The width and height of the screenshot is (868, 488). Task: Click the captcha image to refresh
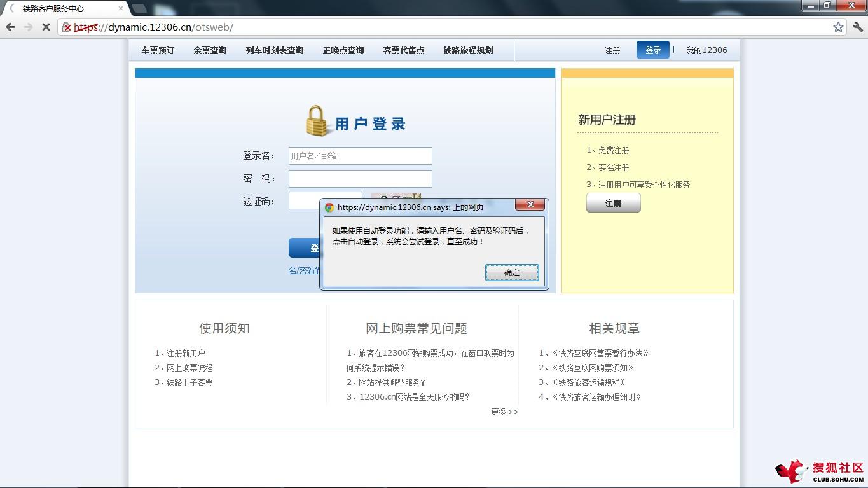click(396, 195)
